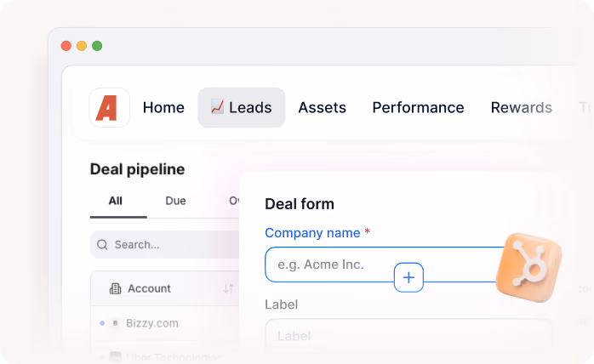Image resolution: width=594 pixels, height=364 pixels.
Task: Click the Search deals field
Action: [165, 245]
